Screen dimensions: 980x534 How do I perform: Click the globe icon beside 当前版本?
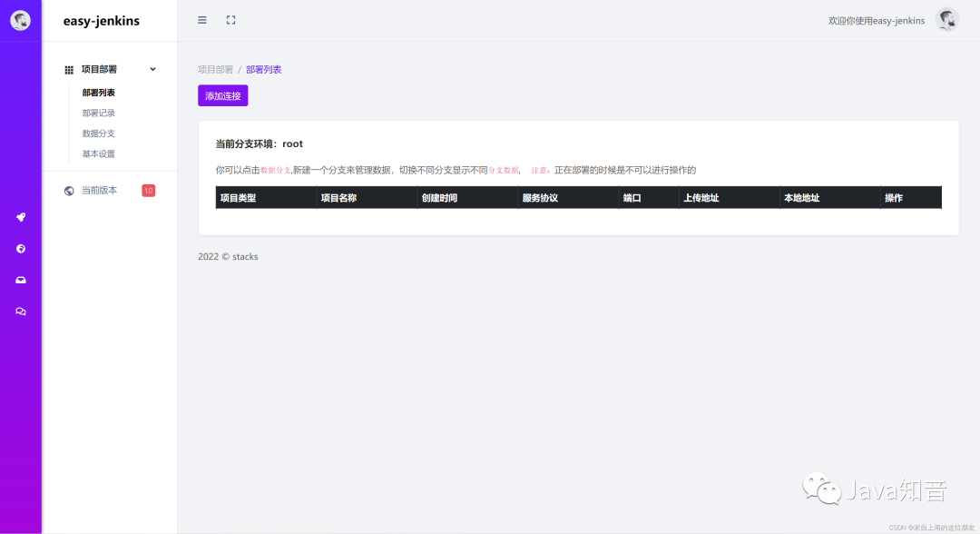(69, 191)
